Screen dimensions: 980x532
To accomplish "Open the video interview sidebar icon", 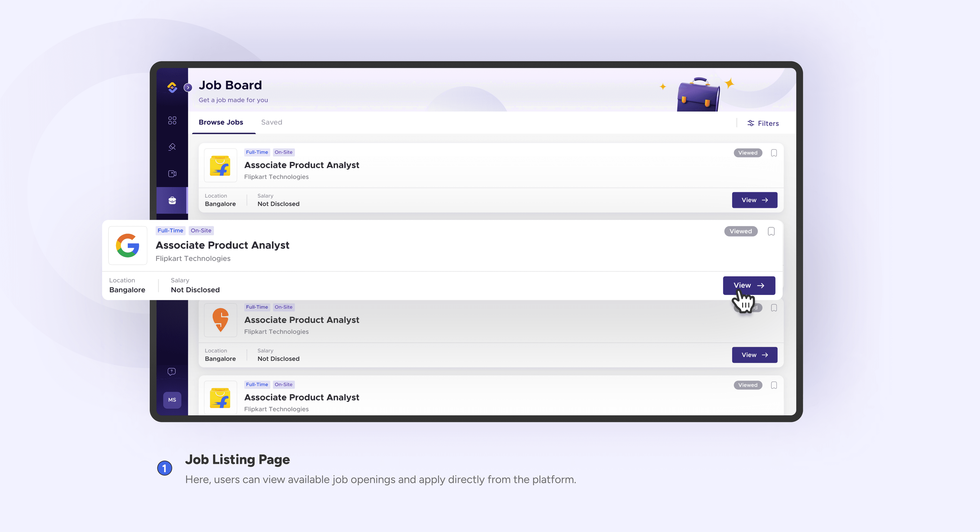I will point(172,174).
